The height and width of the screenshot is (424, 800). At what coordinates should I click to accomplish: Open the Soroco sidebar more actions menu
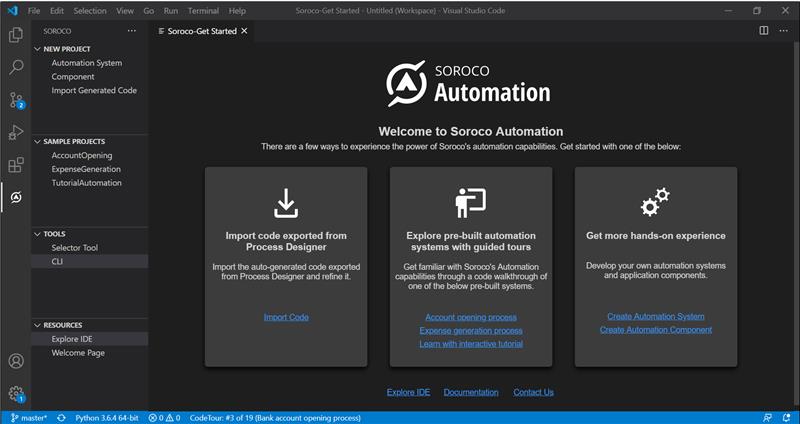click(x=132, y=31)
